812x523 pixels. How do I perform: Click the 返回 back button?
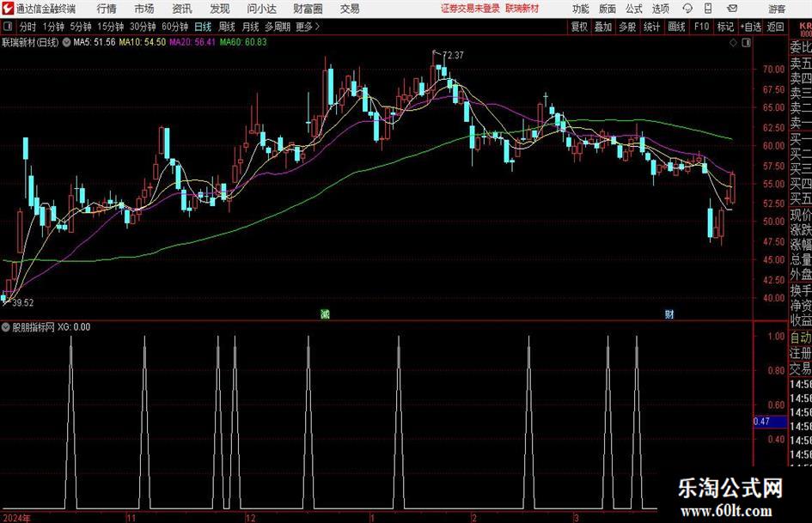(x=775, y=27)
